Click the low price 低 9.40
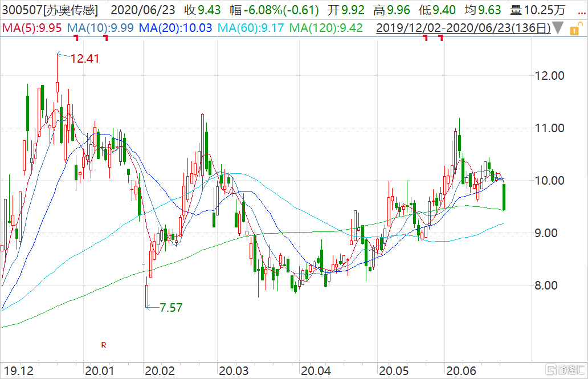This screenshot has height=379, width=588. click(x=437, y=10)
